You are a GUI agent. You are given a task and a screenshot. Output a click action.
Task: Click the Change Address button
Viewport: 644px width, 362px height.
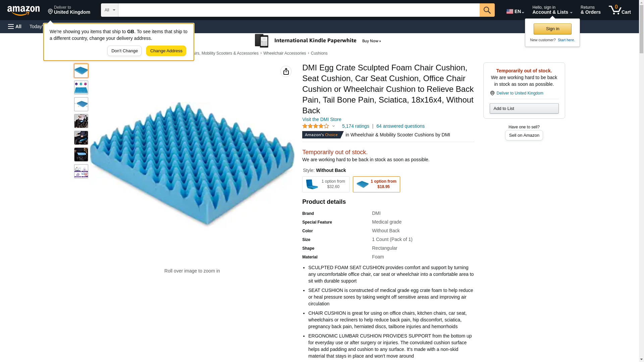tap(166, 51)
